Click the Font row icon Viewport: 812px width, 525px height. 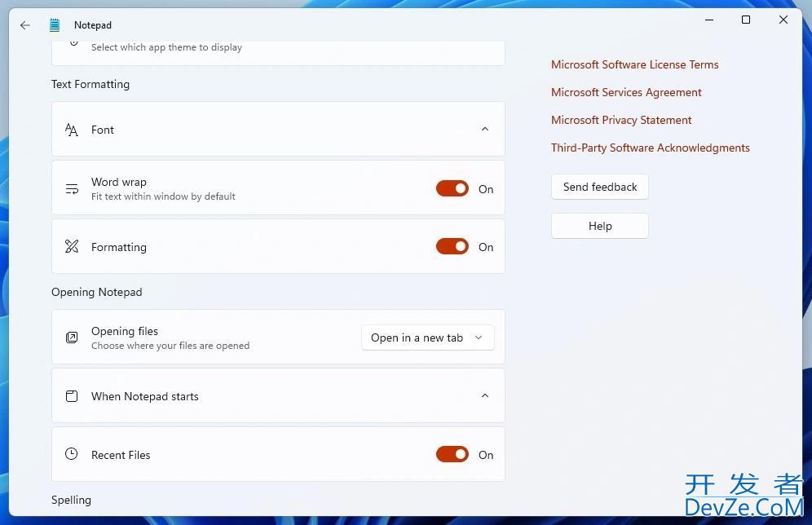(x=72, y=130)
